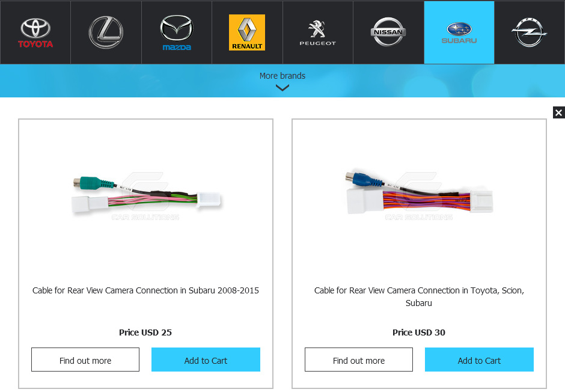Click the More brands chevron arrow
The height and width of the screenshot is (392, 565).
pos(282,88)
